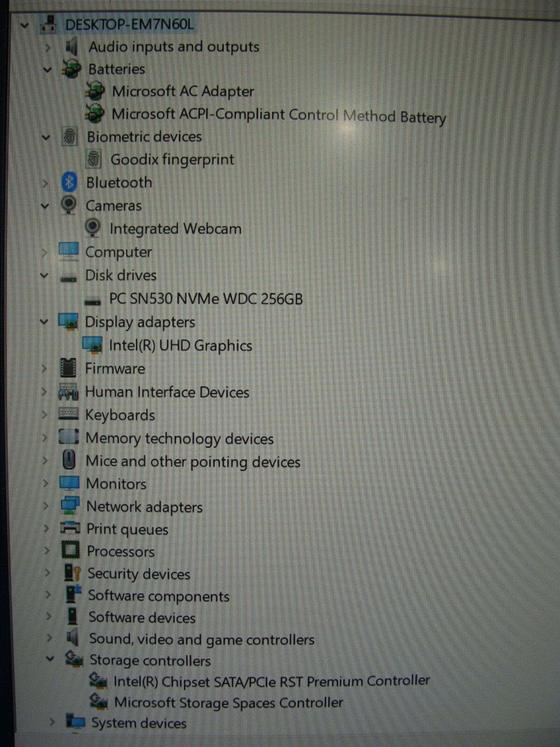Click the Processors category icon

pos(70,550)
